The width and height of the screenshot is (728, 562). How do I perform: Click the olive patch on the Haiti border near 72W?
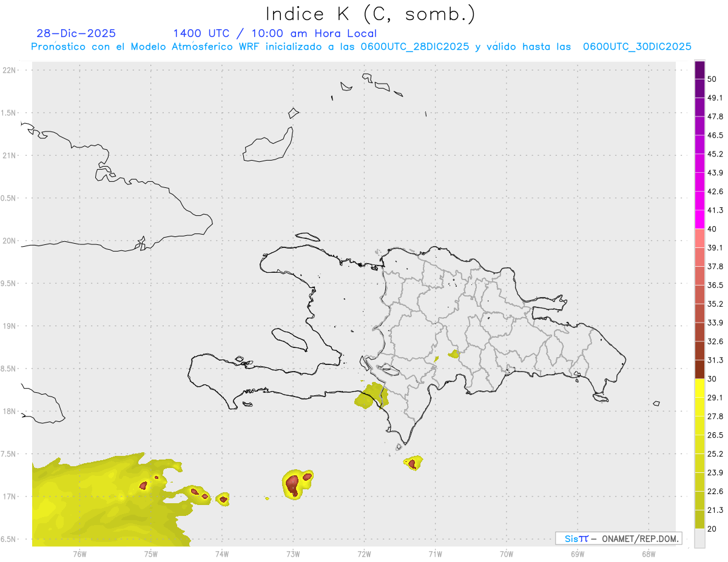tap(371, 396)
